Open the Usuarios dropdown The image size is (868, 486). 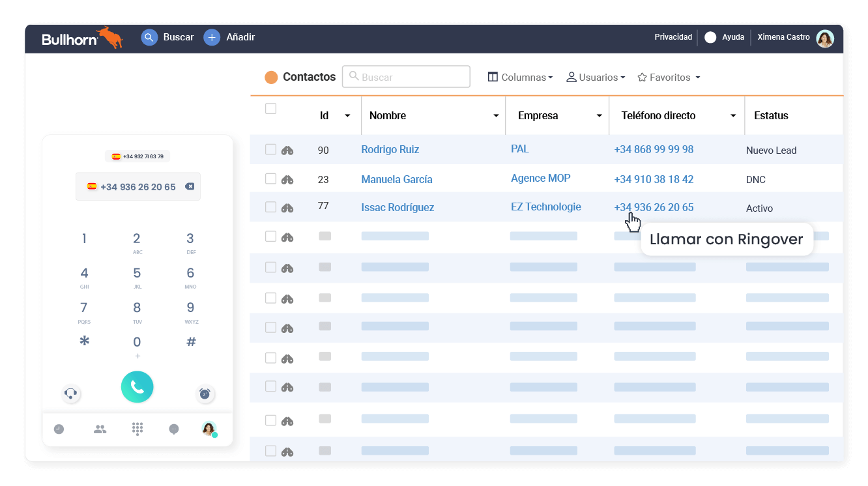[595, 78]
